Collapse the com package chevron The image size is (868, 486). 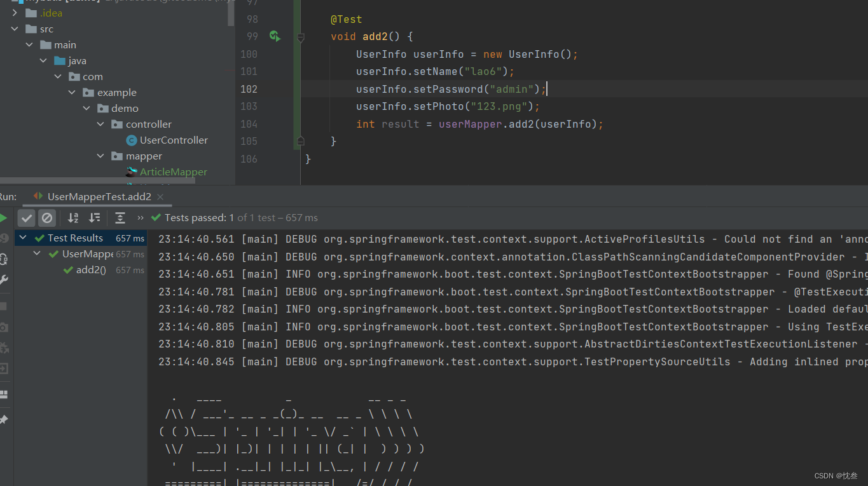[58, 76]
